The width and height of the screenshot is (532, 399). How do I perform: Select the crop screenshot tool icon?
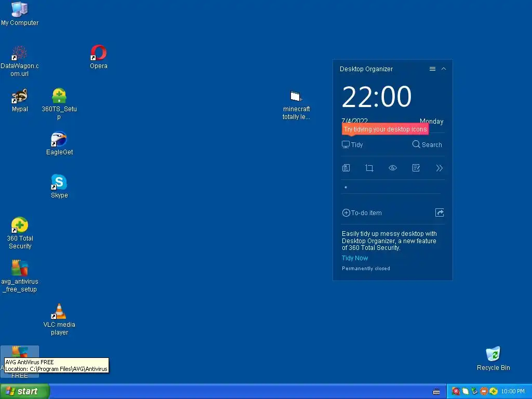click(369, 168)
